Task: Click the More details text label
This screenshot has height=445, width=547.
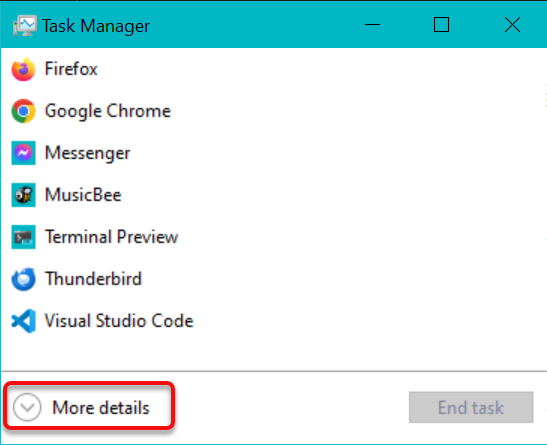Action: pos(101,407)
